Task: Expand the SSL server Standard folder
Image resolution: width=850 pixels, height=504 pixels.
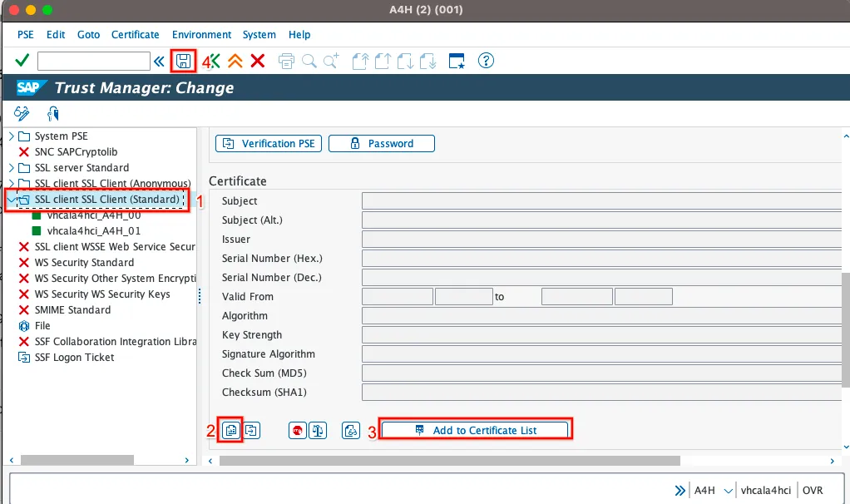Action: coord(11,168)
